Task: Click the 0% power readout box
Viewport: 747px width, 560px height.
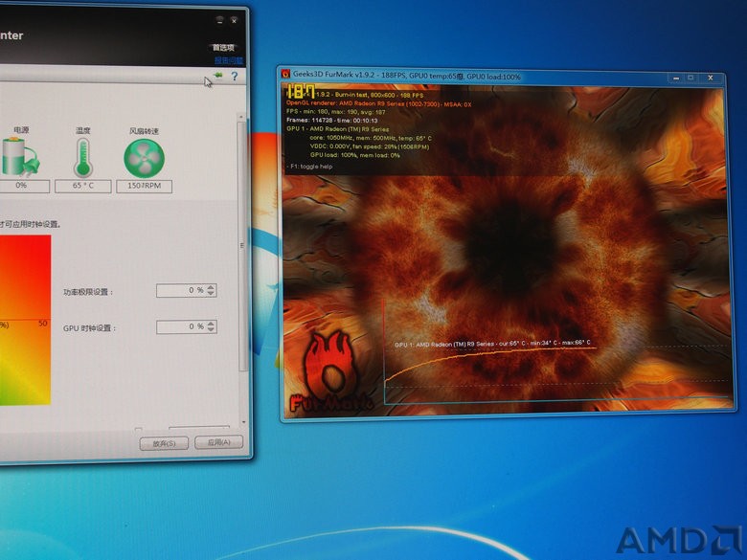Action: tap(22, 186)
